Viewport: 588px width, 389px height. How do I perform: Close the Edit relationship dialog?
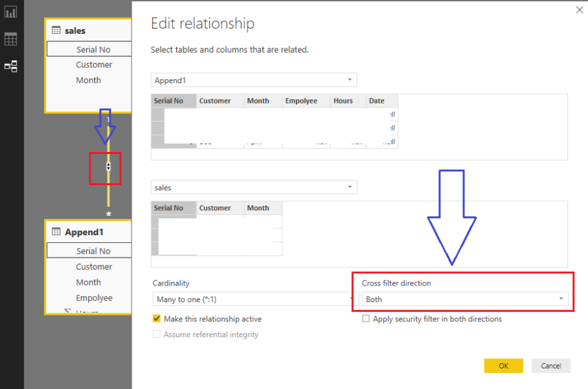pos(579,10)
